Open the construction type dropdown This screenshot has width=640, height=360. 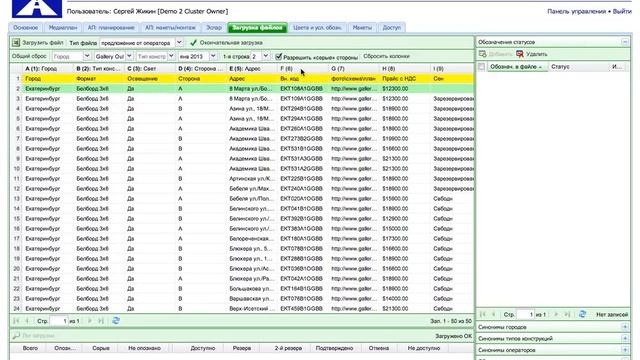(171, 56)
